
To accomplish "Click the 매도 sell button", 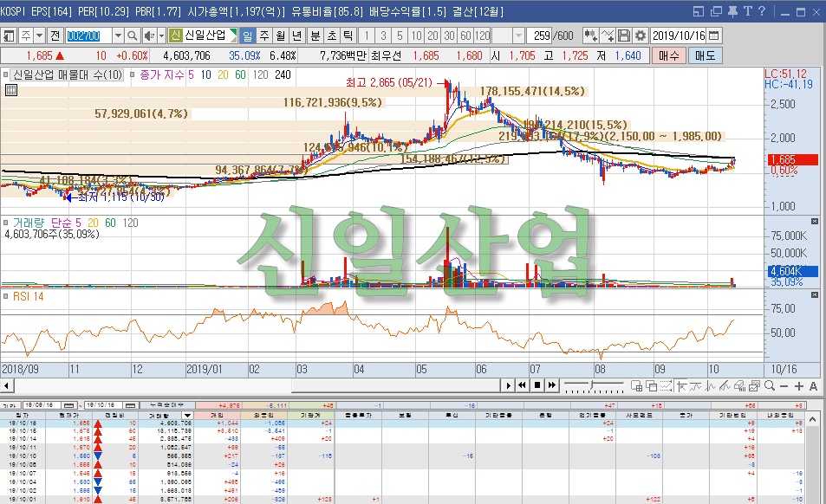I will 705,55.
